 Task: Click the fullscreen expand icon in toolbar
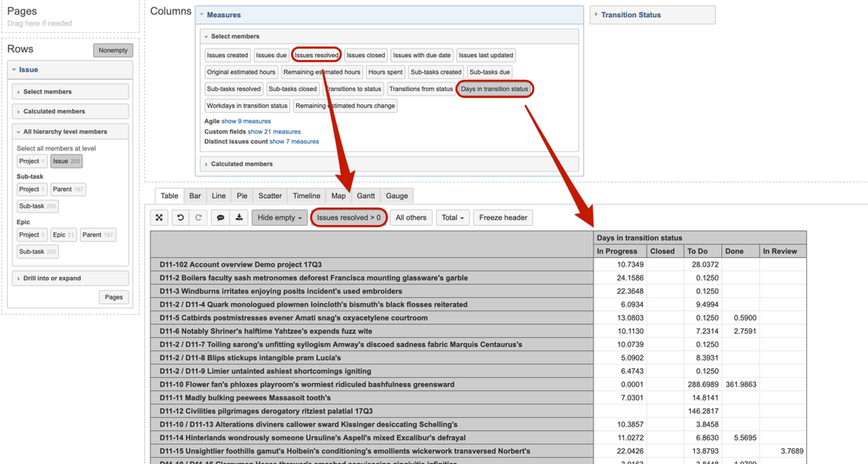click(x=159, y=217)
